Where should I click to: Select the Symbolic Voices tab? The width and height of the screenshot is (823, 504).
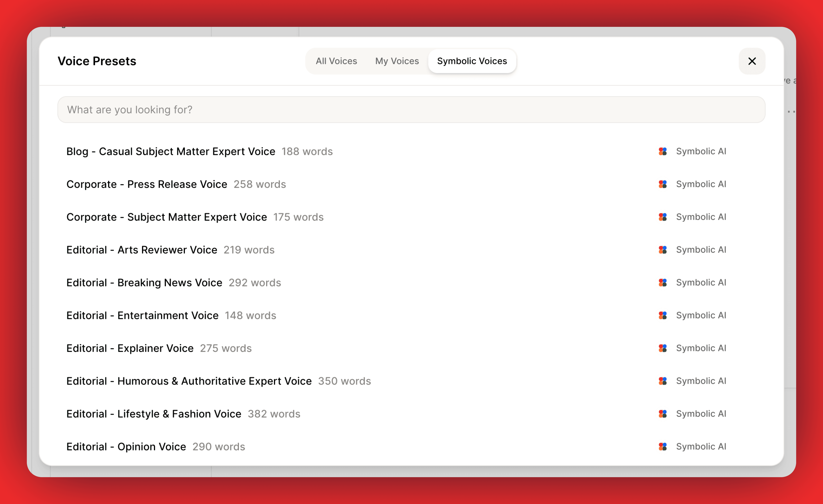(x=472, y=61)
